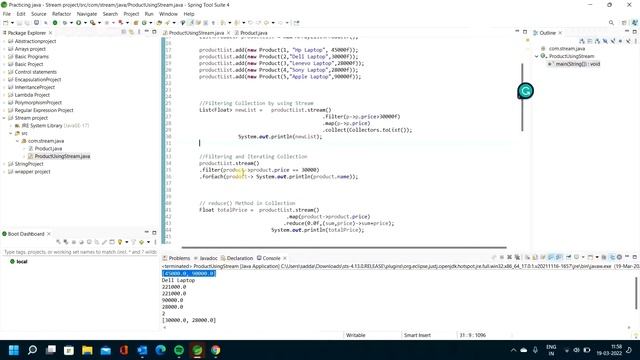Image resolution: width=640 pixels, height=360 pixels.
Task: Open the Navigate menu
Action: [x=87, y=14]
